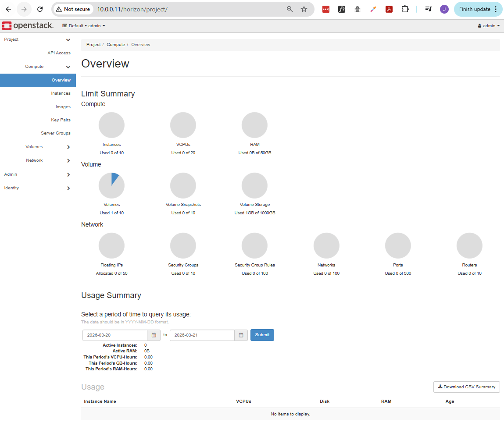The image size is (504, 433).
Task: Click the OpenStack logo
Action: [28, 26]
